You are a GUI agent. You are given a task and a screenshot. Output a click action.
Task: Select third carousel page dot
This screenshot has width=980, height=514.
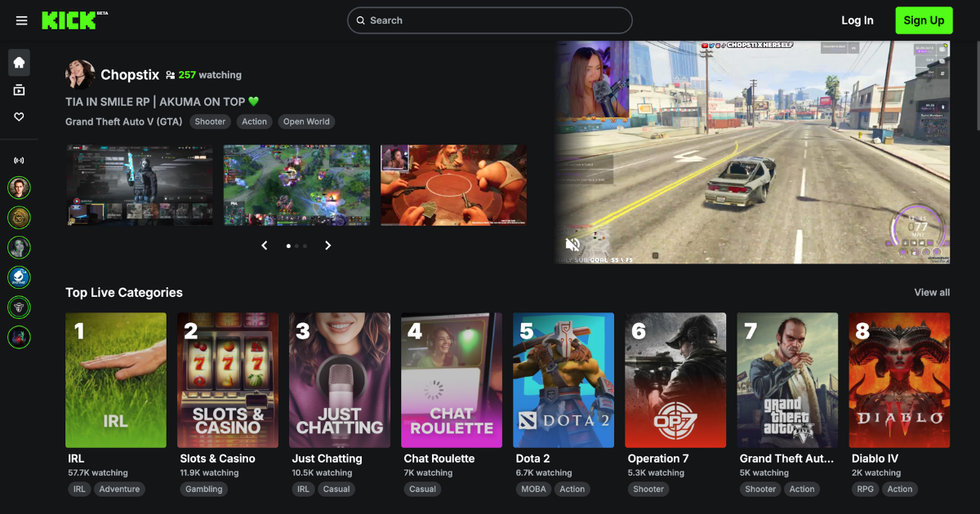pyautogui.click(x=305, y=246)
